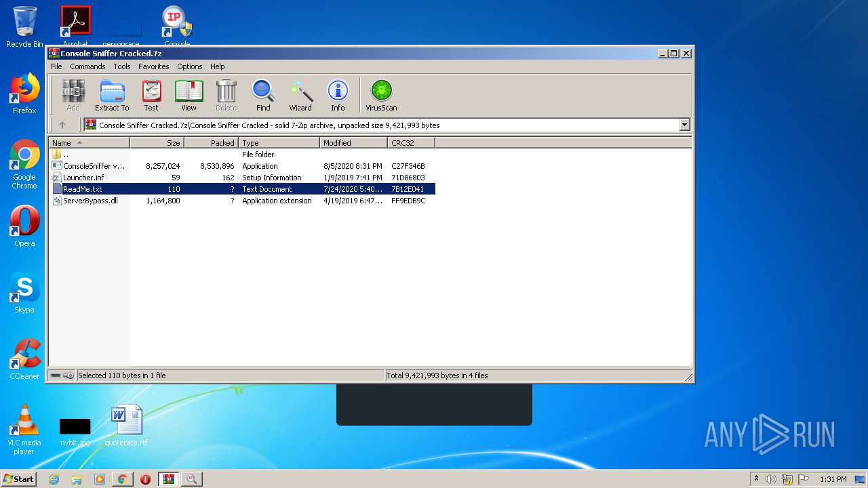Screen dimensions: 868x488
Task: Open nybit.jpg desktop file
Action: 75,432
